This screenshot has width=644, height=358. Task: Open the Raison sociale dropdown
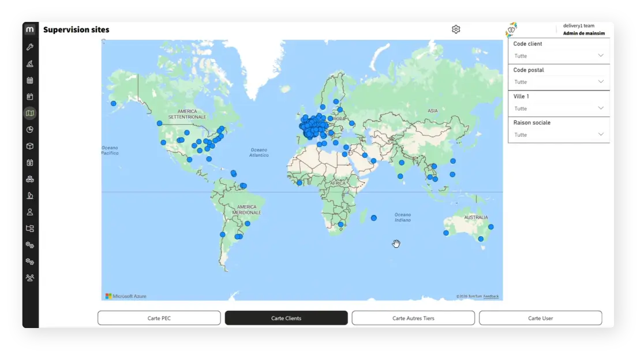coord(559,134)
